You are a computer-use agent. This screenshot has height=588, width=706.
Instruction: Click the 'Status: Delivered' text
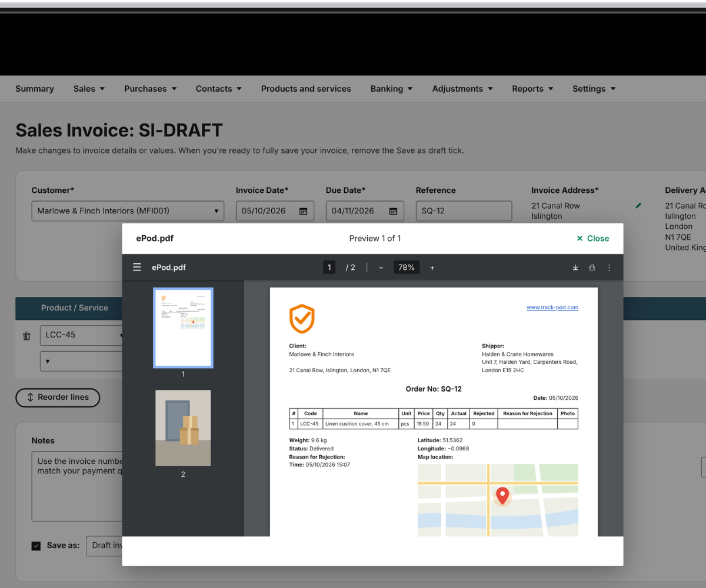[311, 449]
